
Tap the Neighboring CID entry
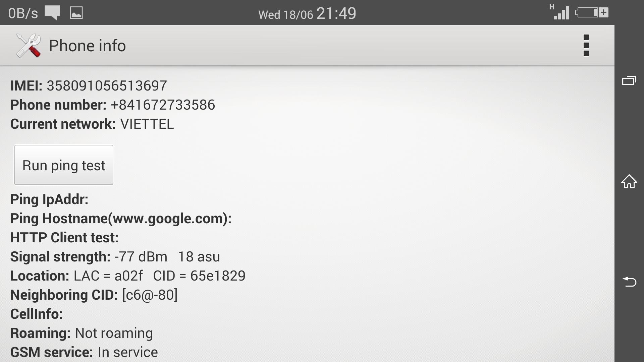pyautogui.click(x=94, y=295)
